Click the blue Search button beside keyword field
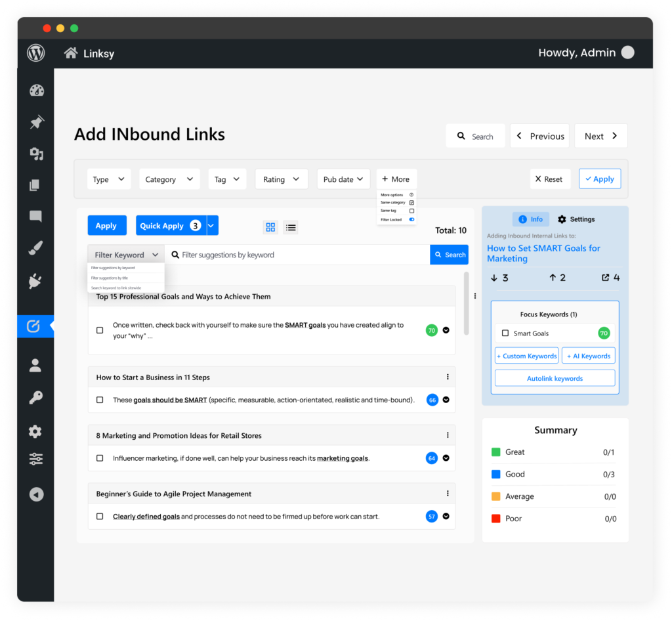672x621 pixels. point(449,255)
